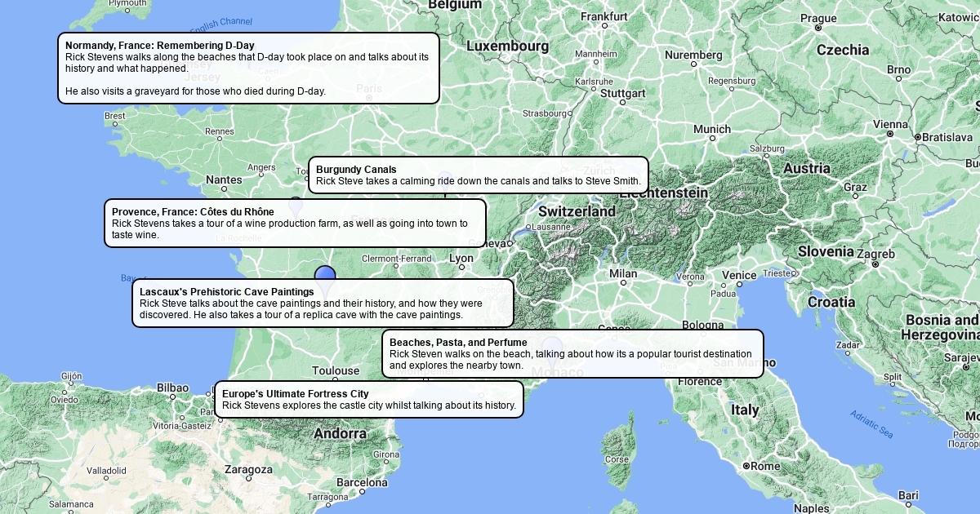Click the Lyon city label
The height and width of the screenshot is (514, 980).
[x=461, y=259]
